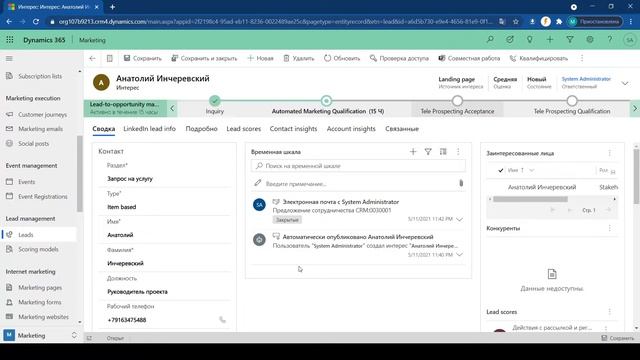Click the plus quick create icon
The image size is (640, 360).
click(550, 40)
